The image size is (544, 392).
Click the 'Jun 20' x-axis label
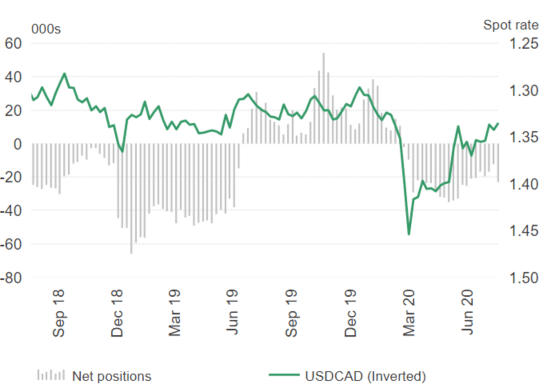[x=467, y=313]
